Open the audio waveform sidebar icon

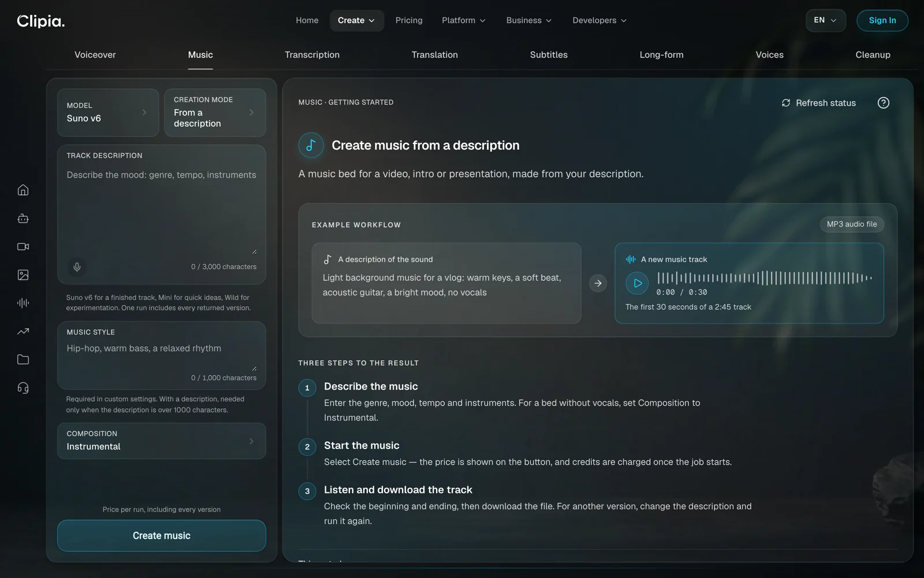[x=23, y=303]
